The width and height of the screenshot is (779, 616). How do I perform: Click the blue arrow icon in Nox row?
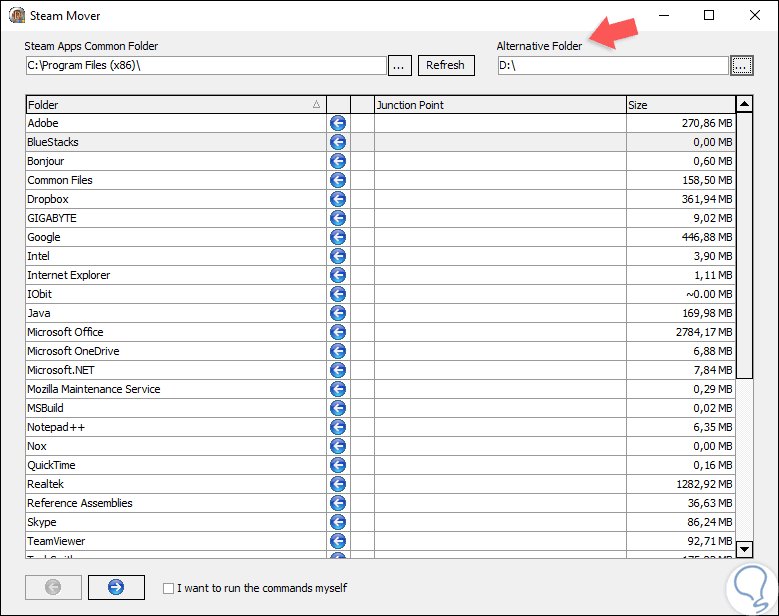pyautogui.click(x=338, y=446)
